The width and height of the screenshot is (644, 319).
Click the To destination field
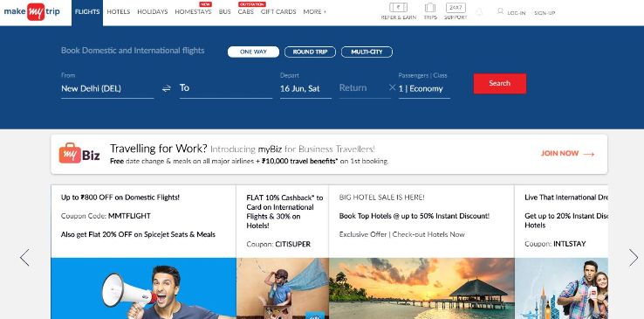click(225, 88)
